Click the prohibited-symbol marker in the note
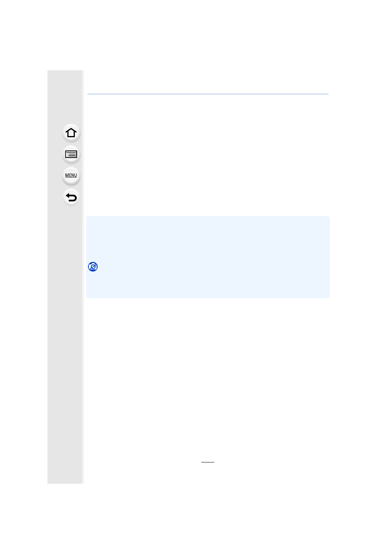Image resolution: width=392 pixels, height=554 pixels. click(x=93, y=267)
